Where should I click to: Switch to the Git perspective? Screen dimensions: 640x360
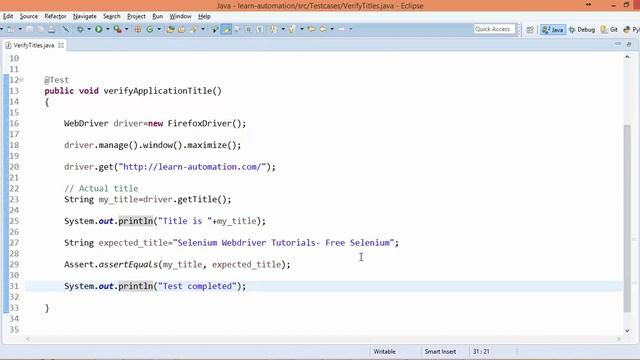(x=609, y=29)
